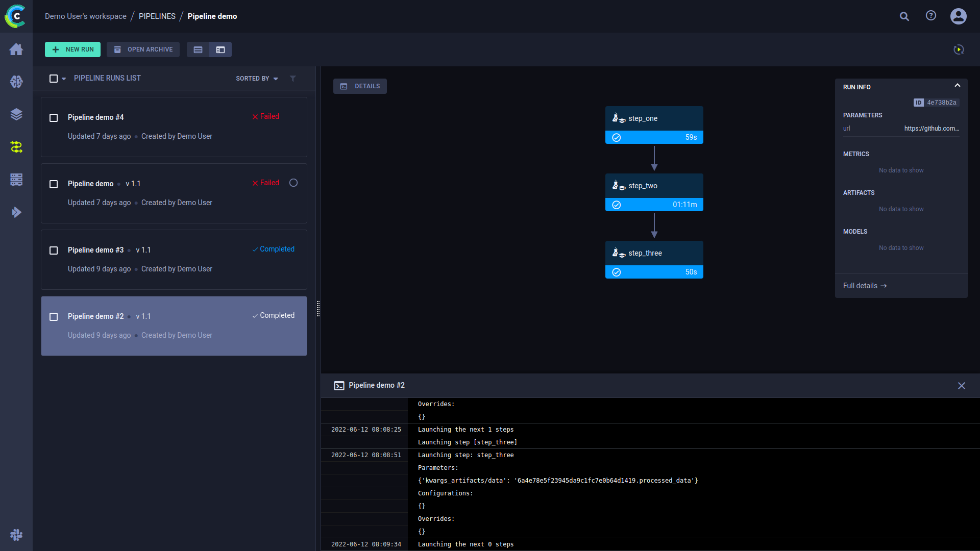The height and width of the screenshot is (551, 980).
Task: Check the Pipeline demo #3 checkbox
Action: coord(54,251)
